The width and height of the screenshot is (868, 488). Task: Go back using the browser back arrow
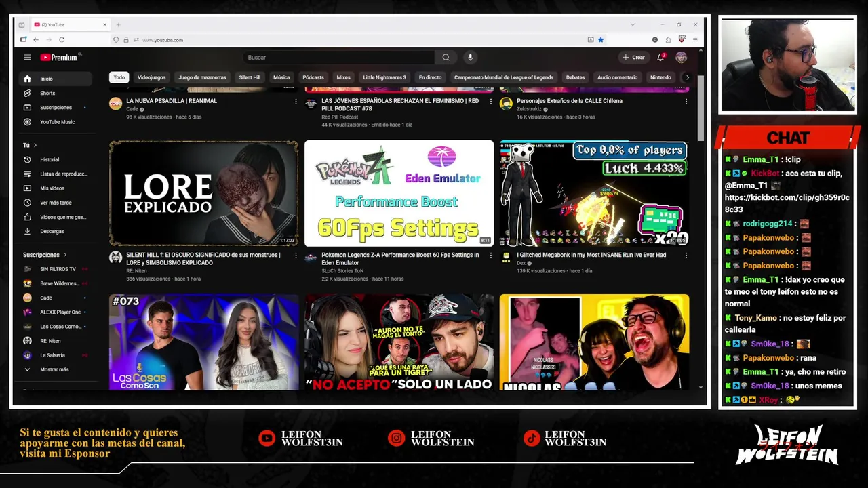coord(35,40)
